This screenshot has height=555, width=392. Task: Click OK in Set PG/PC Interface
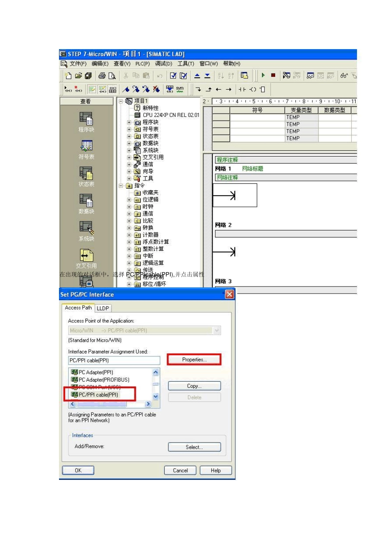(78, 470)
